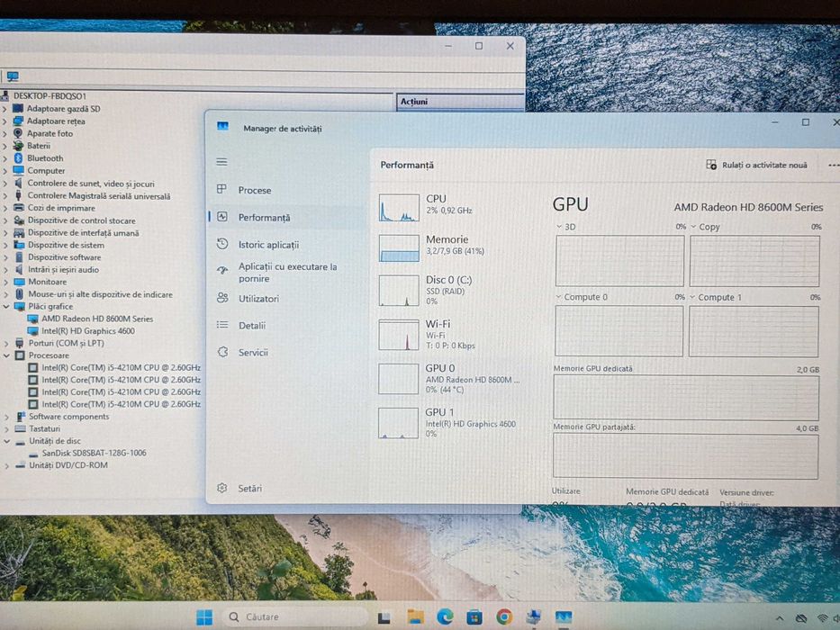Expand the Baterii node
The image size is (840, 630).
pos(5,146)
